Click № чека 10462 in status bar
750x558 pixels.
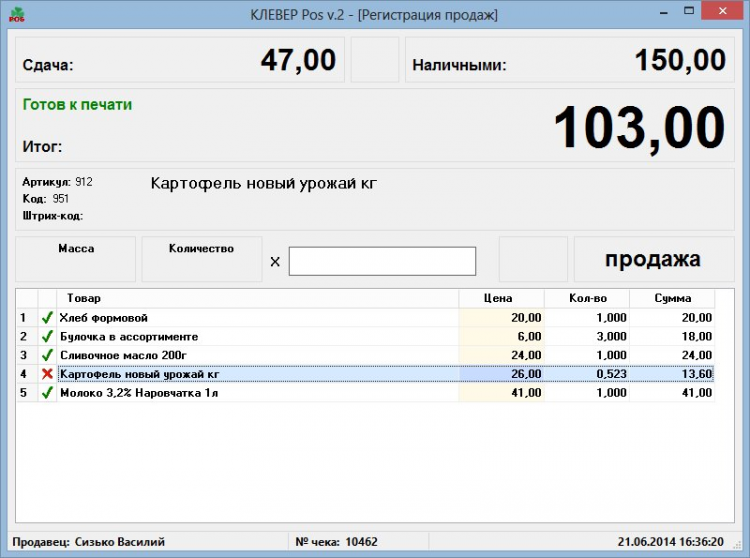point(336,542)
